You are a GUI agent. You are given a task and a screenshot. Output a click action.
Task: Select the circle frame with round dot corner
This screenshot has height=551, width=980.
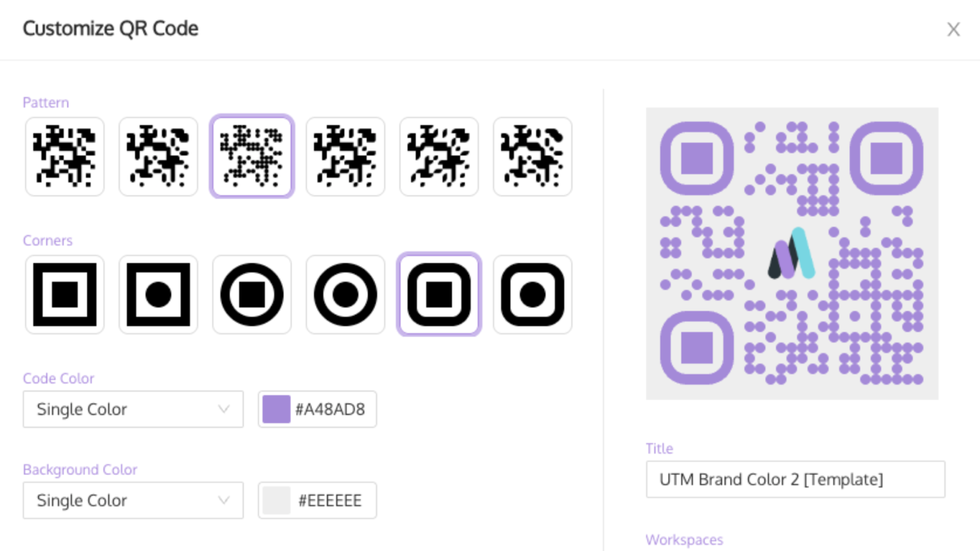[345, 294]
